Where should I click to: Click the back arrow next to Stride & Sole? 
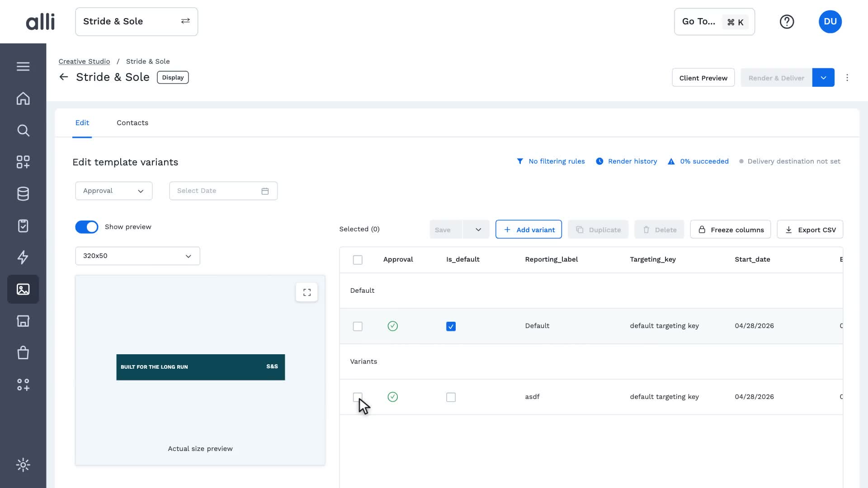(x=64, y=77)
